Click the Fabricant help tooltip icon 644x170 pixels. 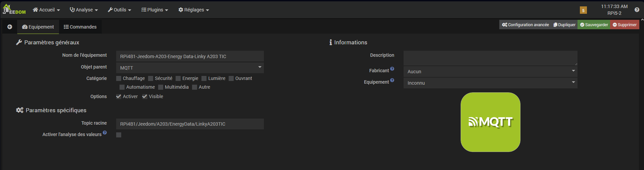tap(392, 69)
